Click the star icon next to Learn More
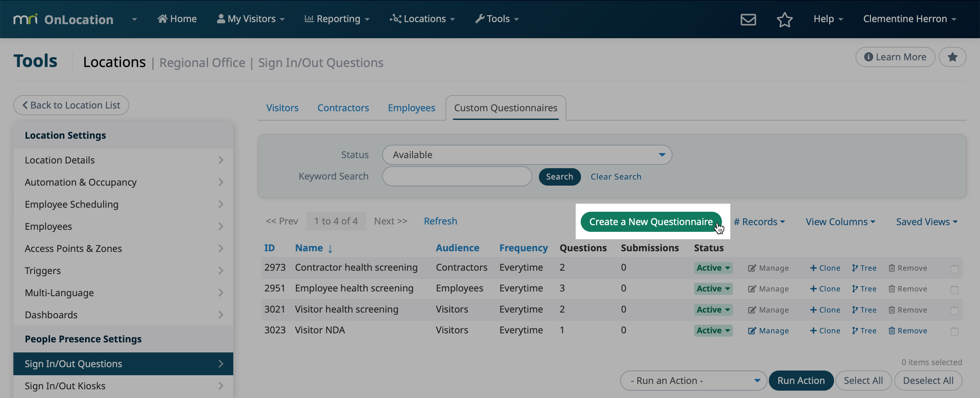The width and height of the screenshot is (980, 398). click(x=953, y=57)
